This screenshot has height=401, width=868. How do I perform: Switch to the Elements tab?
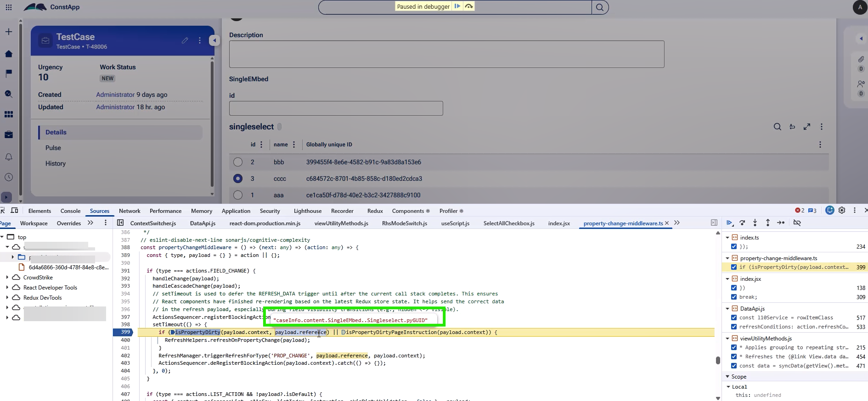pyautogui.click(x=39, y=211)
